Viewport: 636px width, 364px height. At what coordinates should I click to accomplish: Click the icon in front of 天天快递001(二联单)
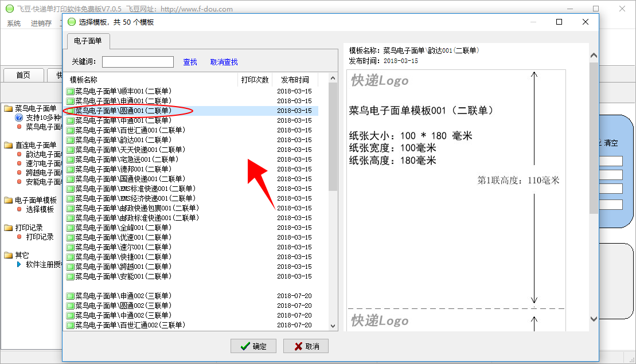(x=70, y=150)
